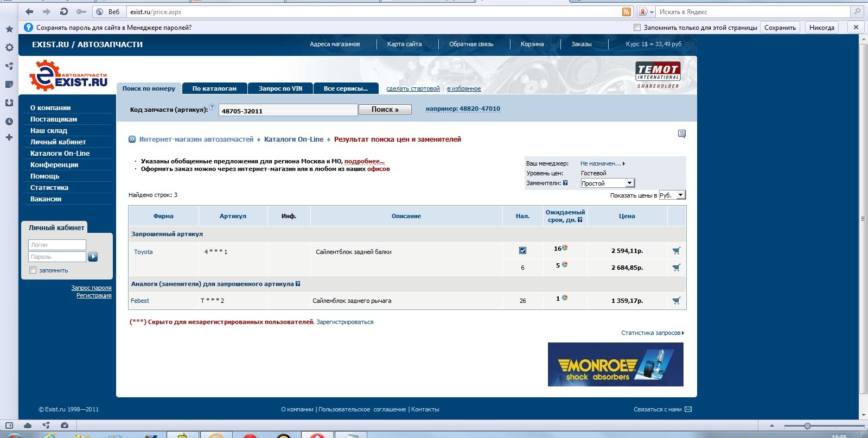Select the 'Запрос по VIN' tab
Image resolution: width=868 pixels, height=438 pixels.
point(280,88)
